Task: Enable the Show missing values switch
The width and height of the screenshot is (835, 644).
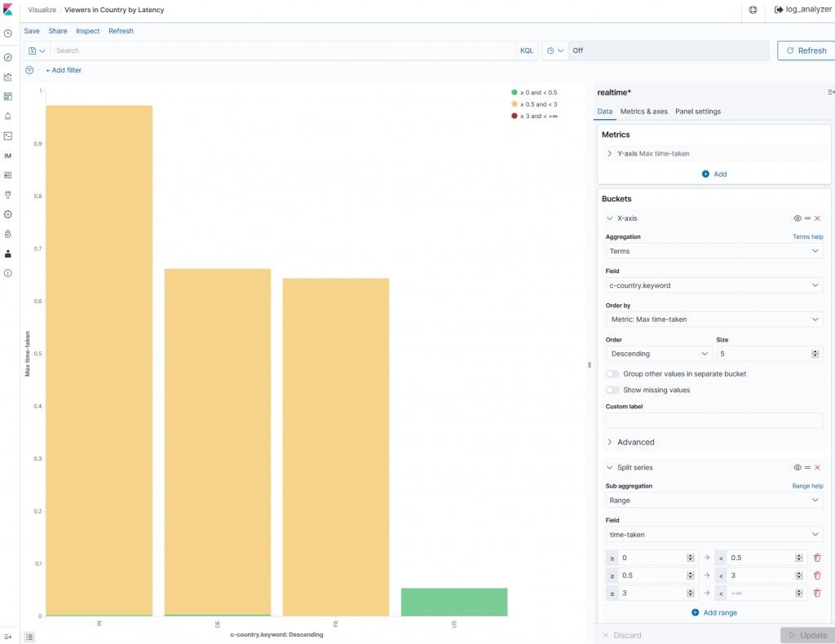Action: 612,390
